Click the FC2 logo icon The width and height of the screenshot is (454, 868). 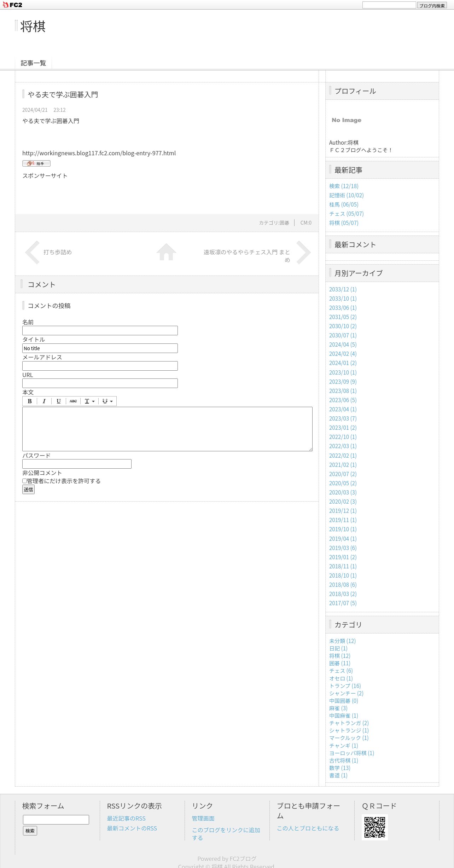point(12,5)
